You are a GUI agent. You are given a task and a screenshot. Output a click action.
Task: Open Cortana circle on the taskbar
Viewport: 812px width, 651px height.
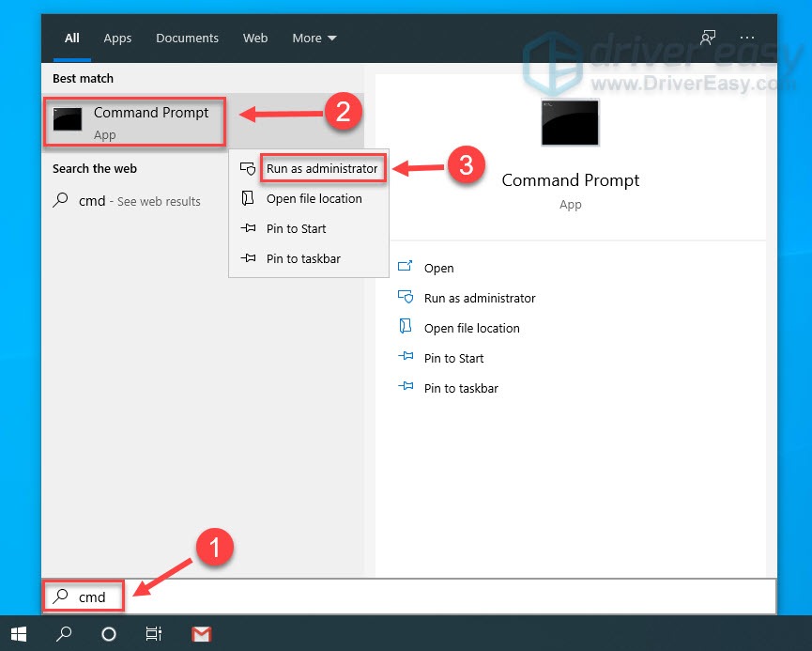click(109, 634)
